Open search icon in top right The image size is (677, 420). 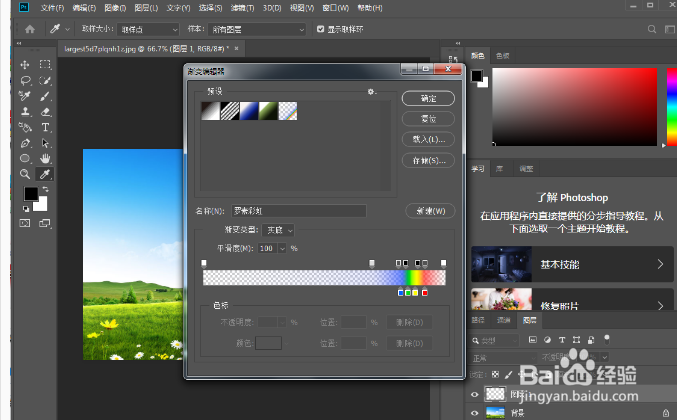coord(652,29)
